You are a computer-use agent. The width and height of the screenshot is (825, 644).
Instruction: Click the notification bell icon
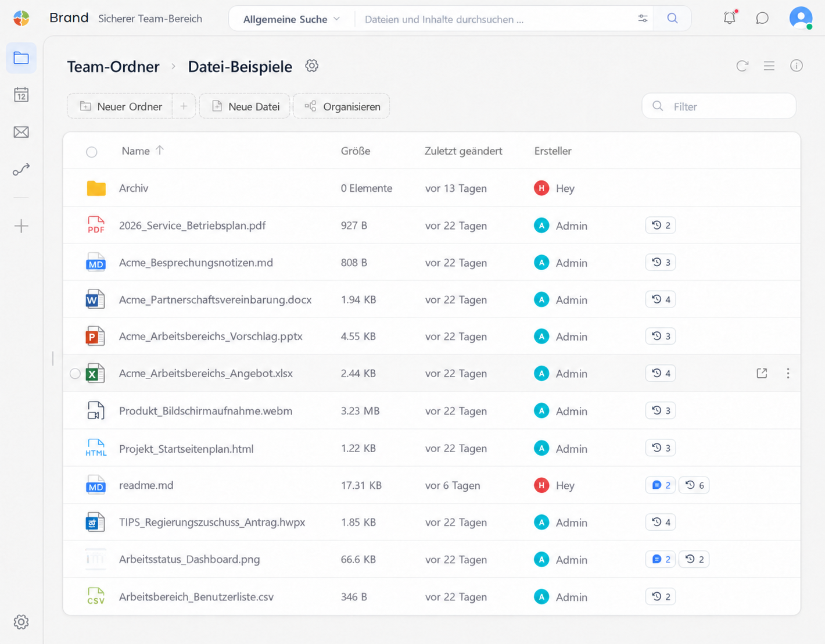click(x=730, y=18)
